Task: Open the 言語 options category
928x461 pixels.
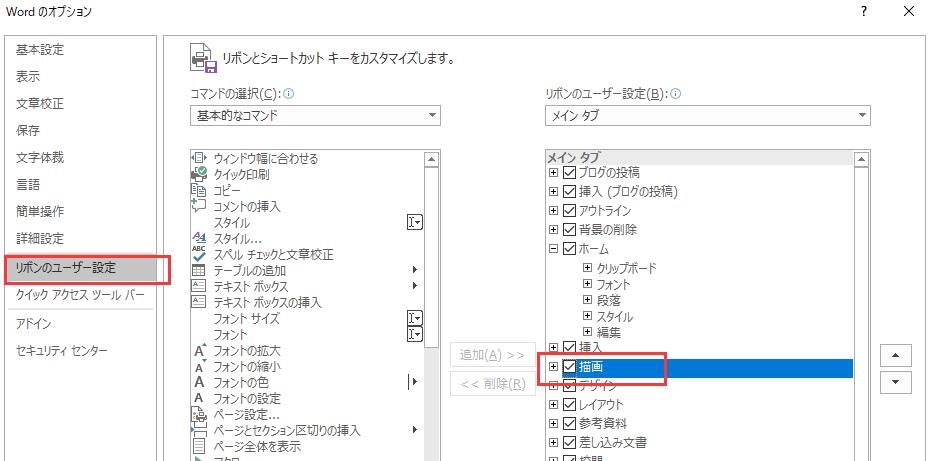Action: [x=28, y=185]
